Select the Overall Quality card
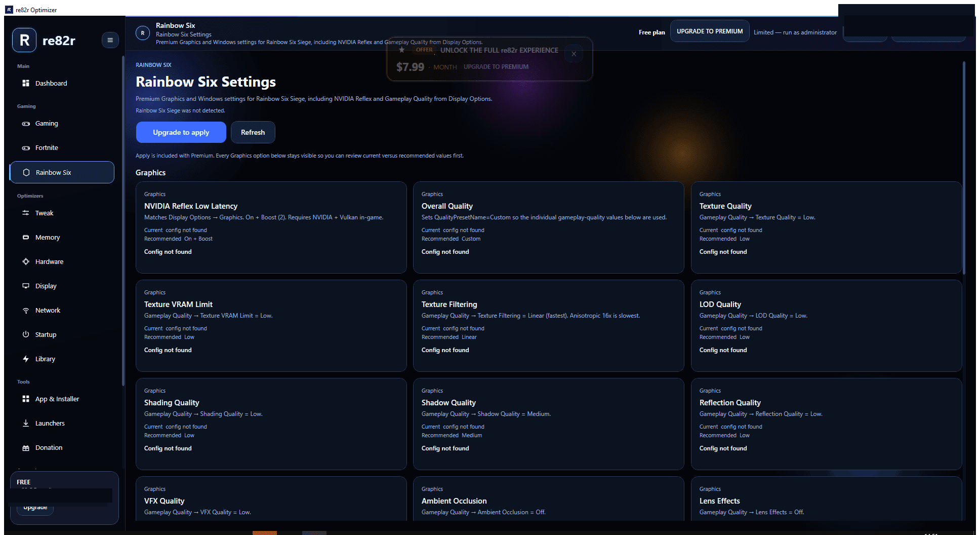 click(x=548, y=227)
